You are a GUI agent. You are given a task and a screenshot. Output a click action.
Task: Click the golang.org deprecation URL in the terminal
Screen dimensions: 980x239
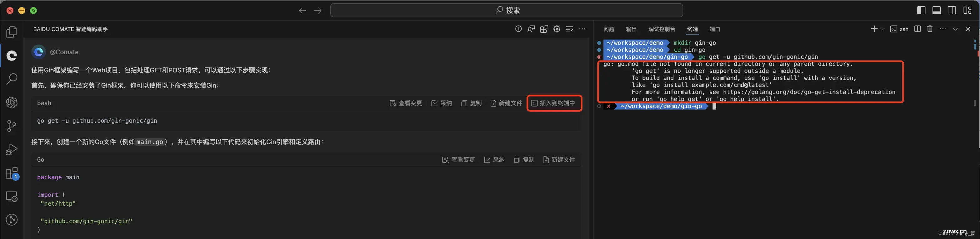click(x=809, y=92)
